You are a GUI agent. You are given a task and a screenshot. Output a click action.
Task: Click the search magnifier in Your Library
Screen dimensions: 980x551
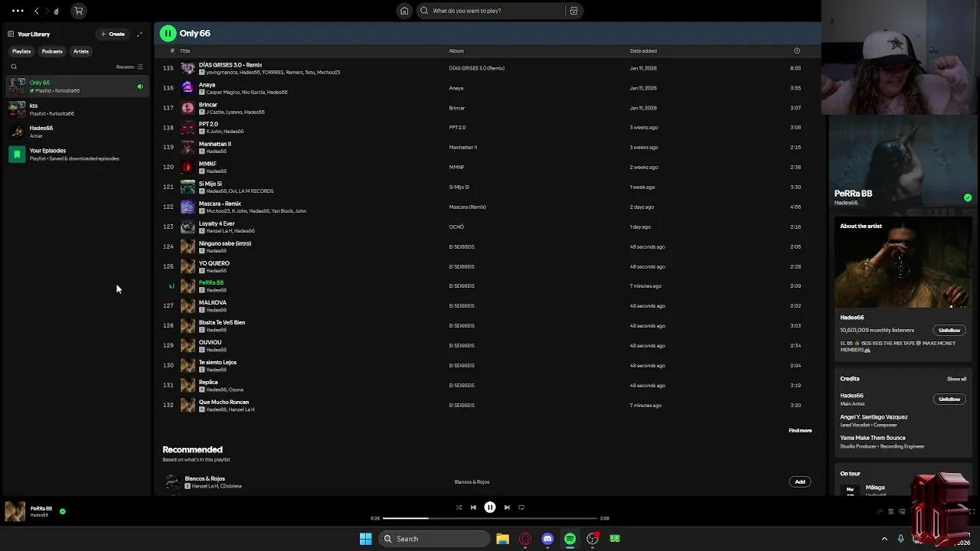14,67
